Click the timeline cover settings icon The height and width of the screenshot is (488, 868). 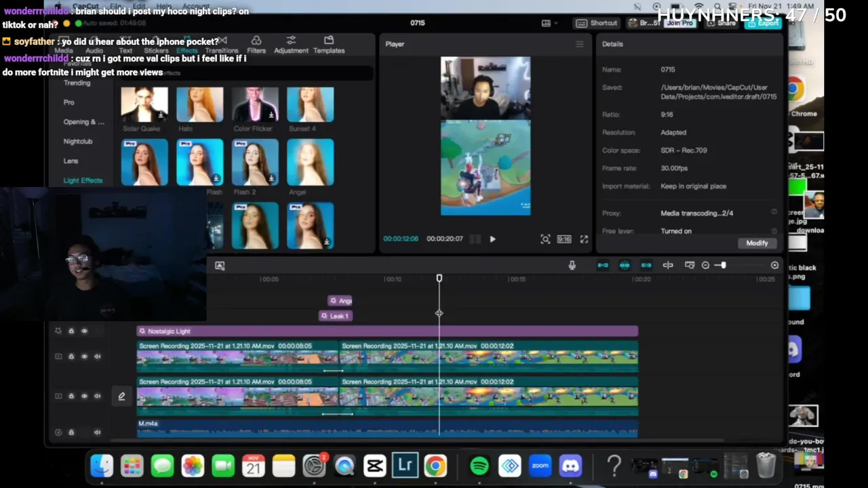[690, 265]
